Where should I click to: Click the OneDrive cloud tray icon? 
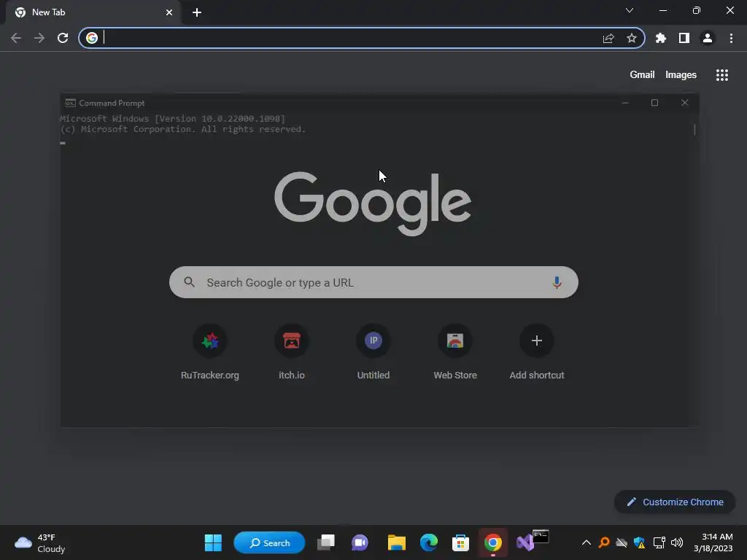coord(622,542)
